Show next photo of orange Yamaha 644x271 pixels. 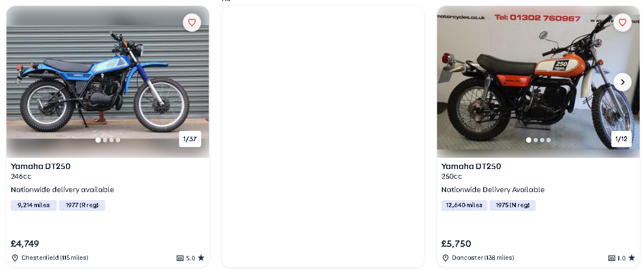[623, 82]
